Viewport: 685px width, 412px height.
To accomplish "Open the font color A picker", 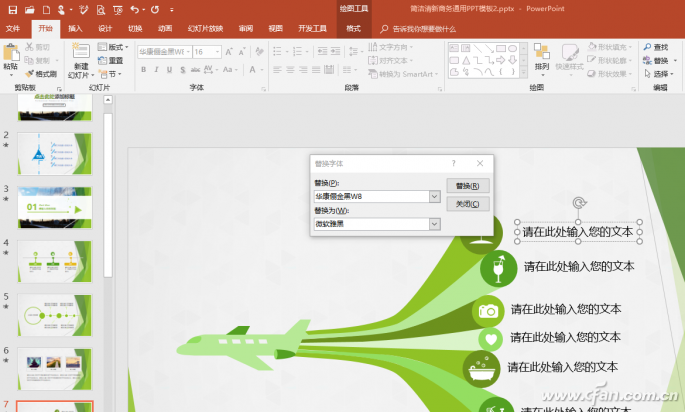I will pyautogui.click(x=253, y=69).
